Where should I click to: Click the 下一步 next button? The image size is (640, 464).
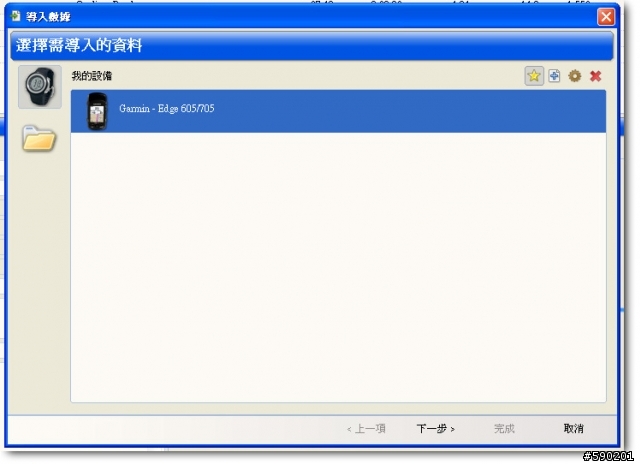click(436, 428)
